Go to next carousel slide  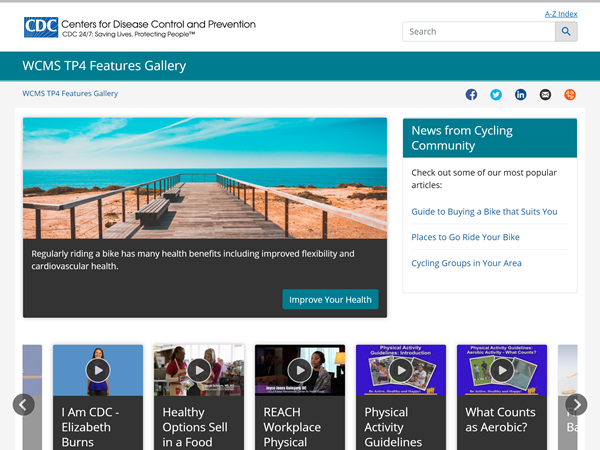click(x=576, y=404)
